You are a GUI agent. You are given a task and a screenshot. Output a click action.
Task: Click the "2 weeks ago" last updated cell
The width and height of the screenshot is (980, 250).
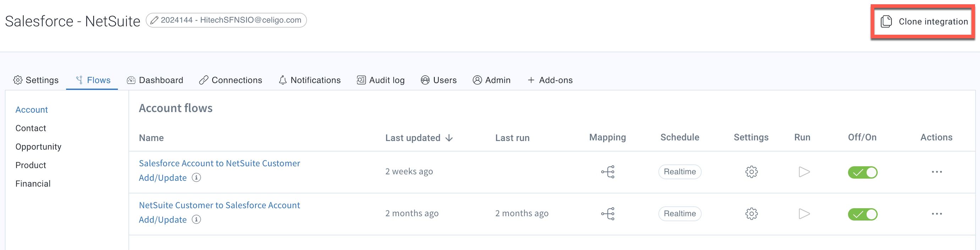(x=409, y=172)
